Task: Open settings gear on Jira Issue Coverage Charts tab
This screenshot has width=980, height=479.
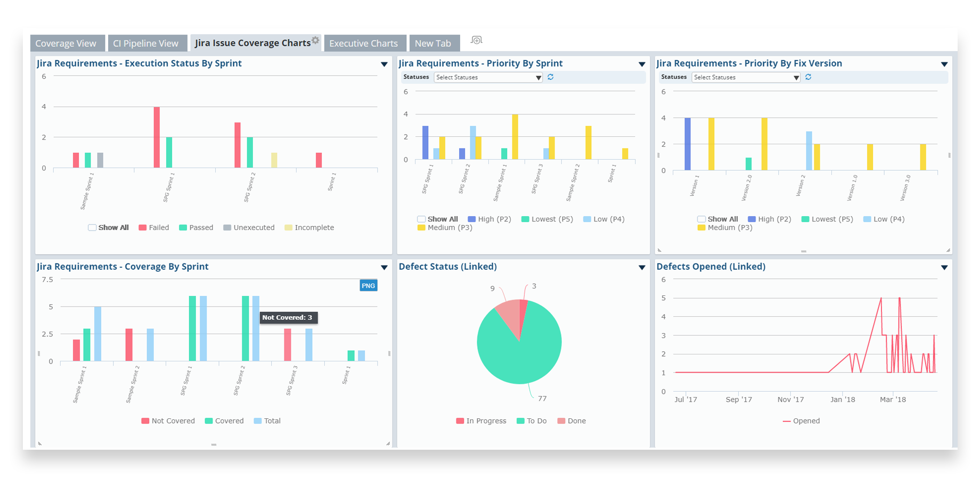Action: [315, 39]
